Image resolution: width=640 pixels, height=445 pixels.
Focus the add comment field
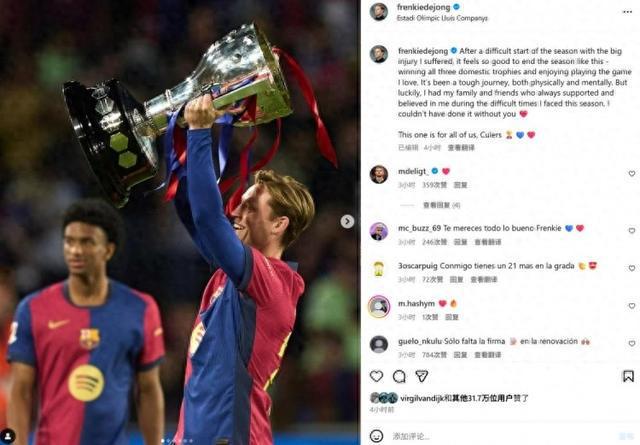[x=502, y=436]
